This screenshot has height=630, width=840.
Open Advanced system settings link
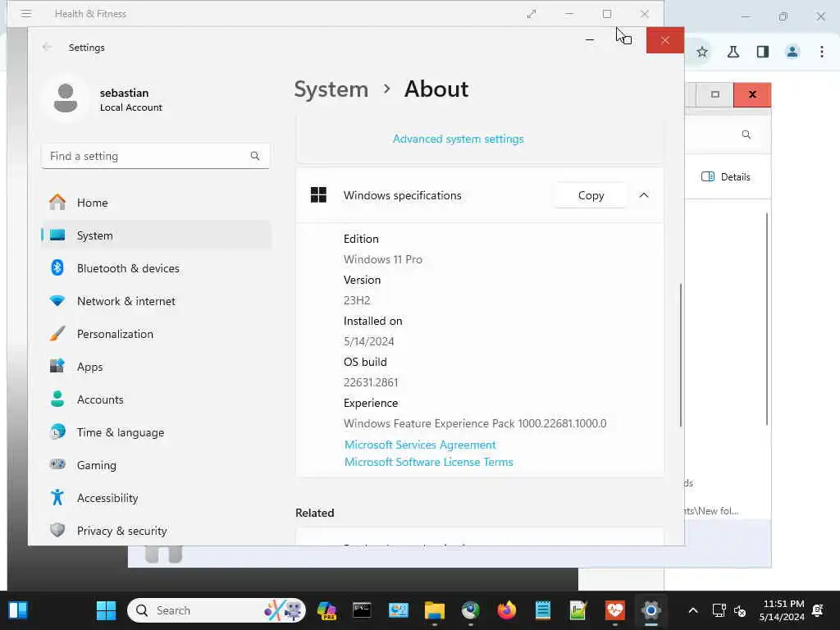coord(458,139)
